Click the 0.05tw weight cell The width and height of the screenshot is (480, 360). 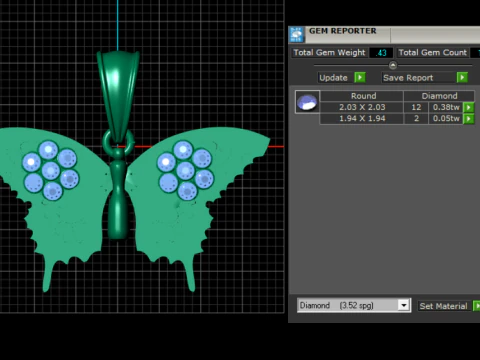[446, 119]
